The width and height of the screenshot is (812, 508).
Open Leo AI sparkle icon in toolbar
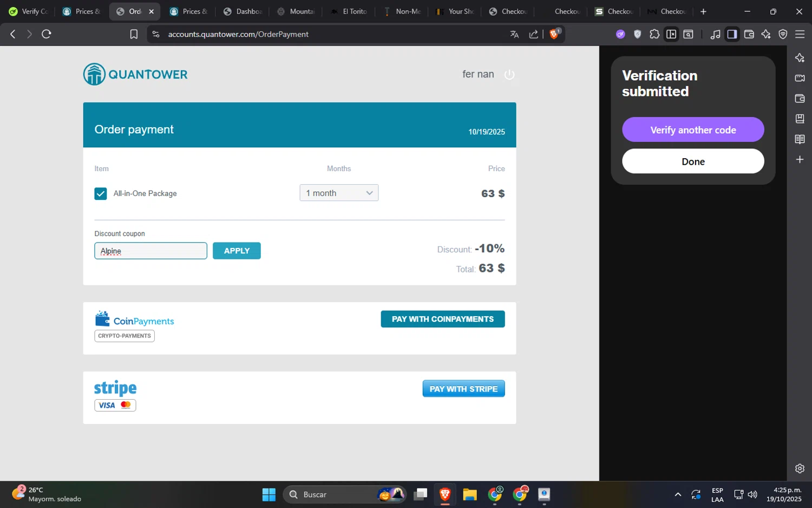point(766,34)
